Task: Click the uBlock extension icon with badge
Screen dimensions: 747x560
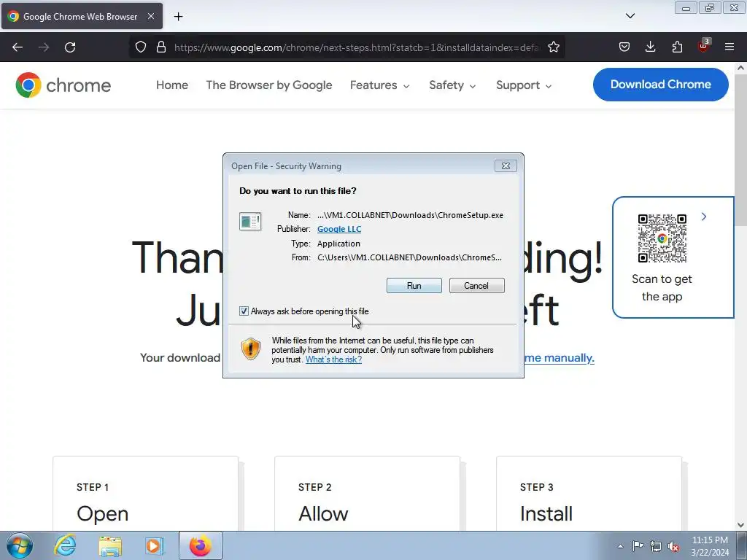Action: pyautogui.click(x=704, y=46)
